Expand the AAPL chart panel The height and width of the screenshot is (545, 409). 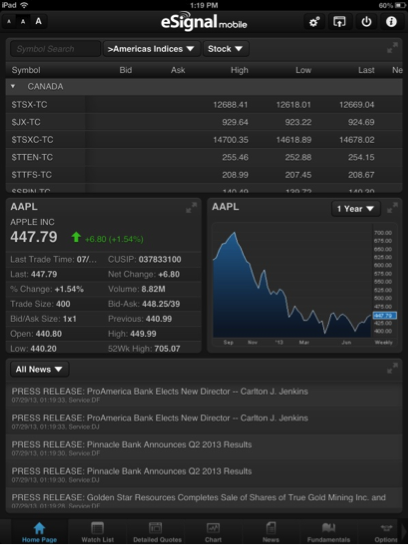pyautogui.click(x=392, y=208)
